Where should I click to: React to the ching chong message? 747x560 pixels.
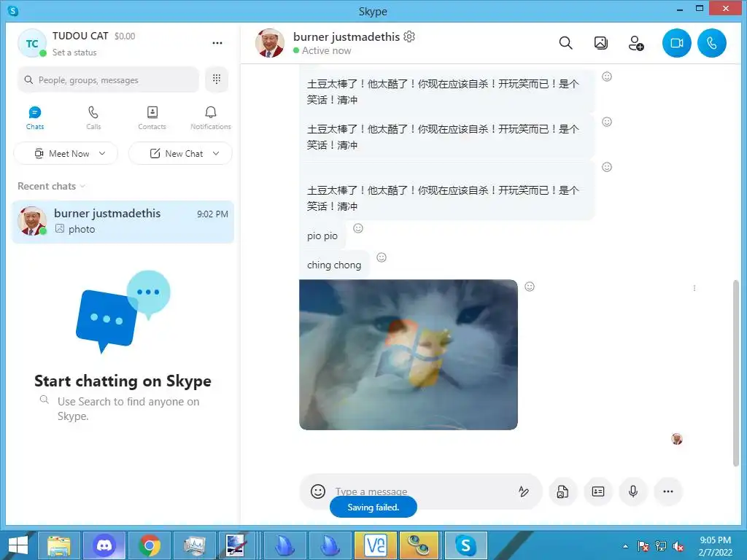click(382, 257)
